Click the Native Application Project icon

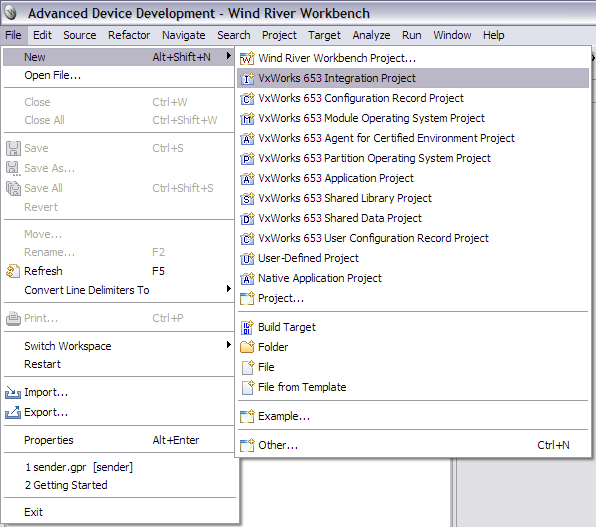click(247, 278)
